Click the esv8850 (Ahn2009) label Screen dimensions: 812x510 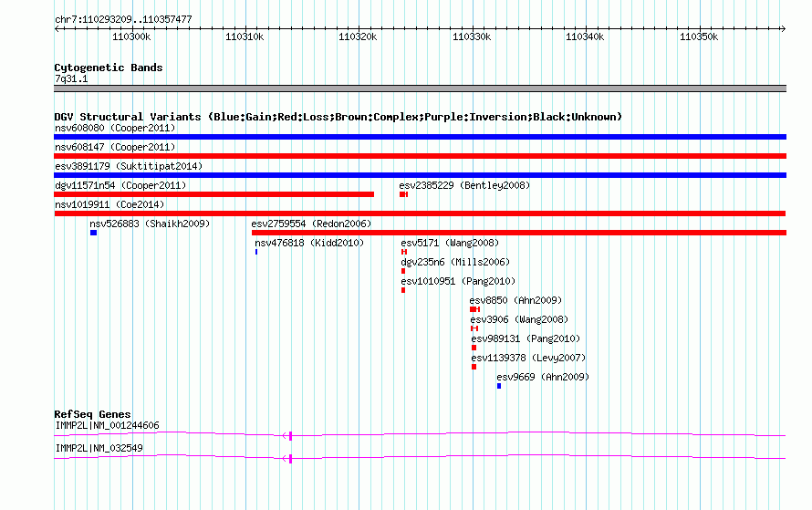click(515, 300)
